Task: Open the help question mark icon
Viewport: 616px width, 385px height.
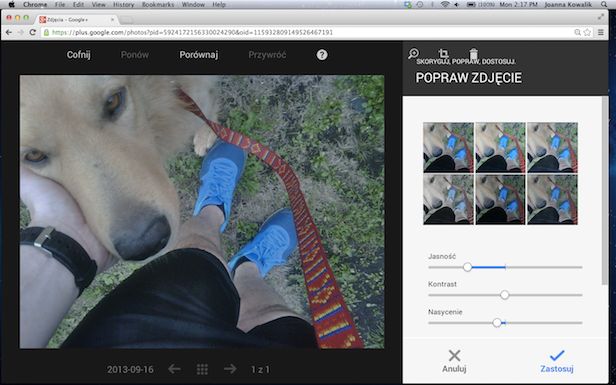Action: click(322, 55)
